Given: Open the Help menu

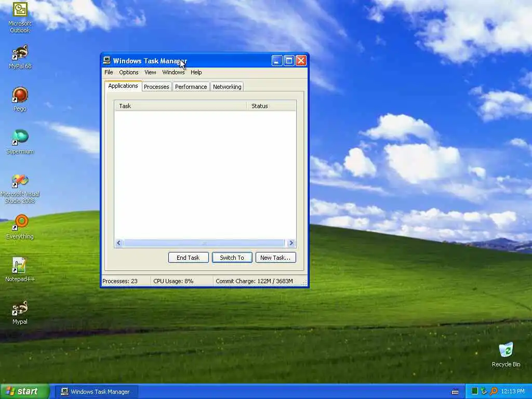Looking at the screenshot, I should coord(196,72).
